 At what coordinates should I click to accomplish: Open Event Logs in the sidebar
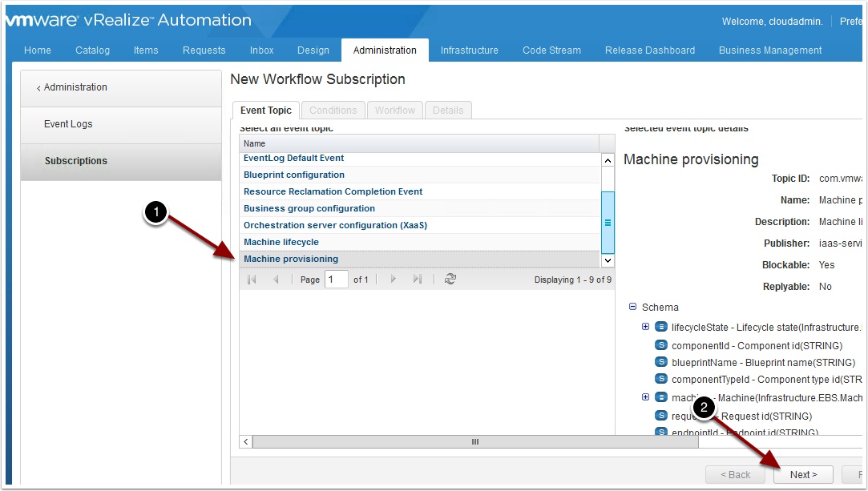pos(121,124)
